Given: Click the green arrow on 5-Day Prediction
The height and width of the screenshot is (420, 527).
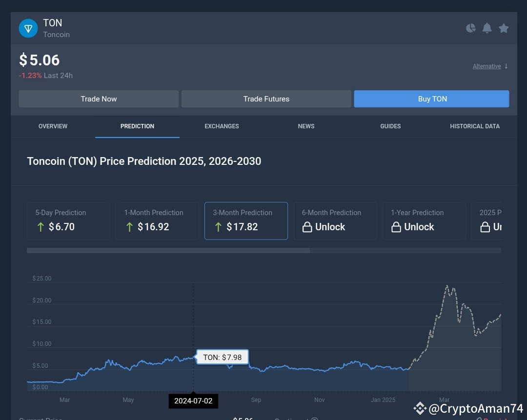Looking at the screenshot, I should tap(41, 227).
